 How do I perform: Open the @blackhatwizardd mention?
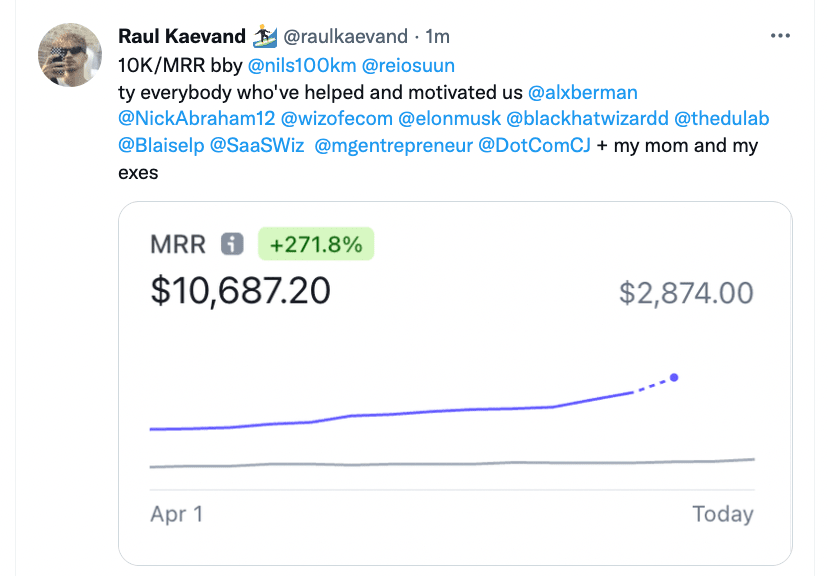(586, 119)
